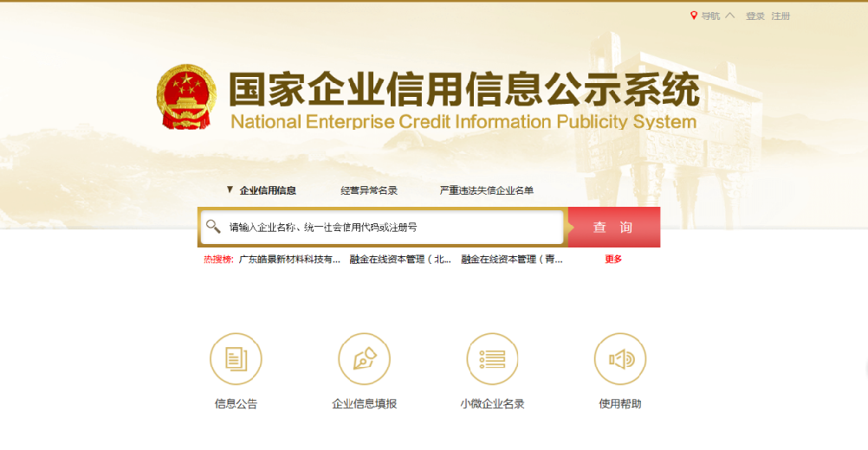Focus the enterprise name search input field
868x450 pixels.
click(x=390, y=228)
